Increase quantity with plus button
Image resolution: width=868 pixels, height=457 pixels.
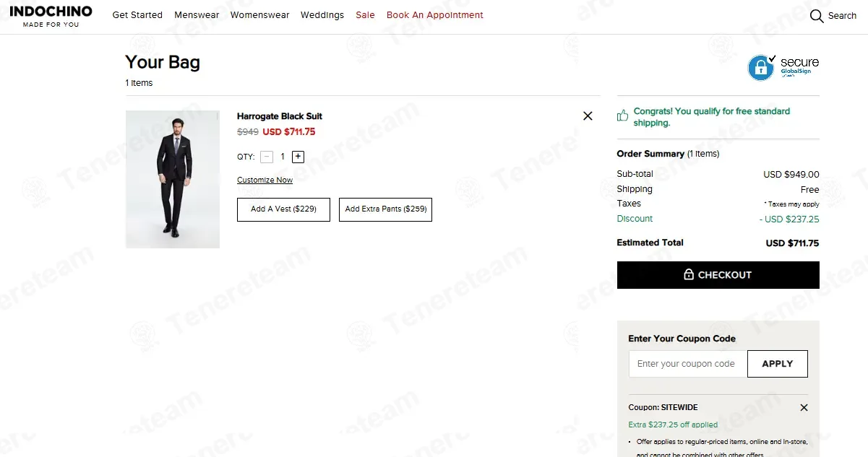(298, 157)
